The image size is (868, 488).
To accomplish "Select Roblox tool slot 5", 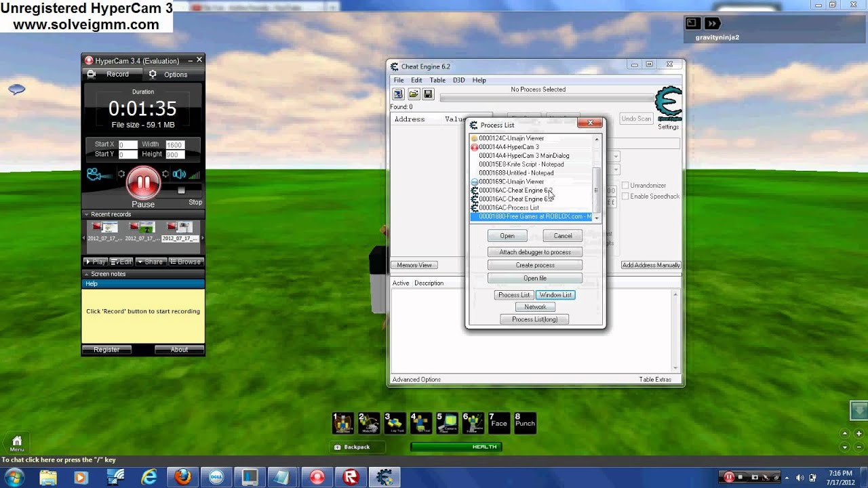I will coord(447,423).
